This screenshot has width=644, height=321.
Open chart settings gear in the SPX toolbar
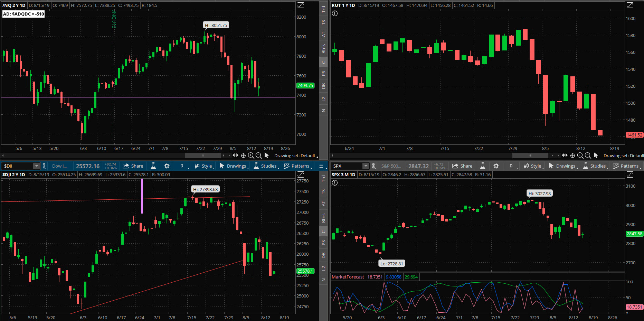[x=496, y=166]
